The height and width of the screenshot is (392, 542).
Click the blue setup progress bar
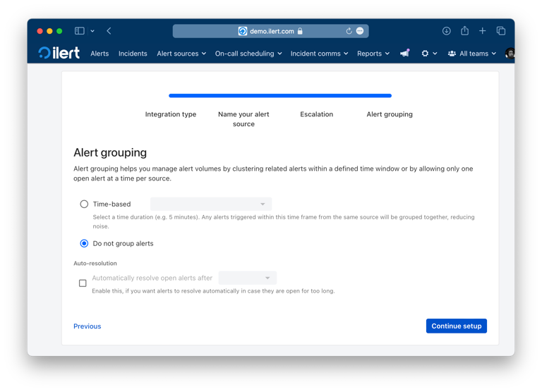[x=280, y=96]
